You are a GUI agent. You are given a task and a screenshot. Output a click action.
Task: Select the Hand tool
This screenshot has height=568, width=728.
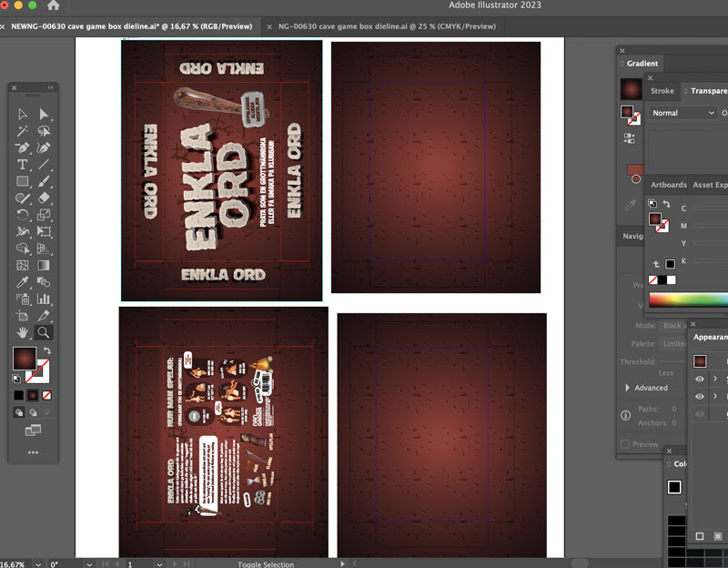[x=23, y=332]
